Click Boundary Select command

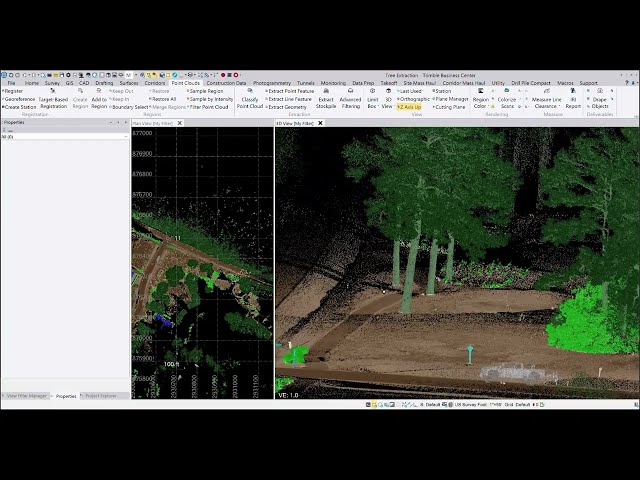129,107
